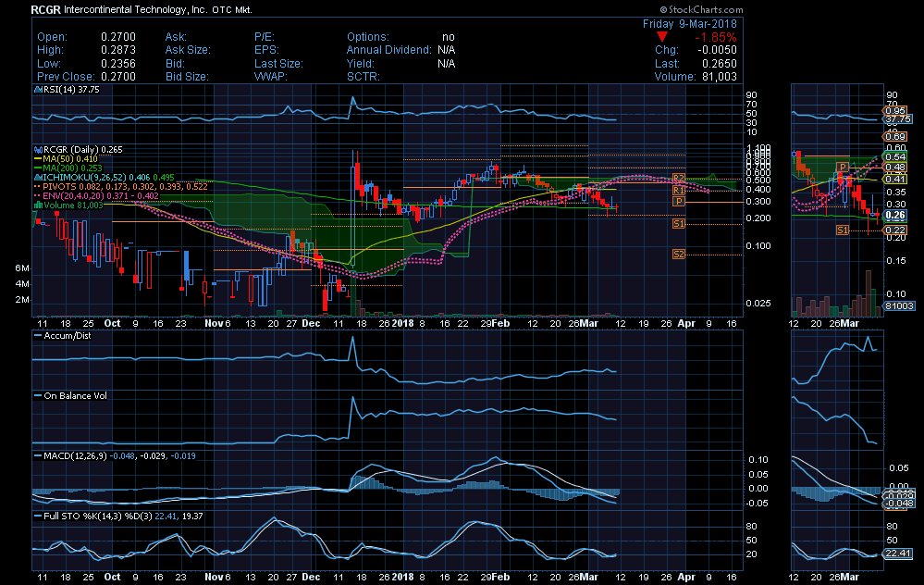Click the Annual Dividend N/A value

(x=446, y=50)
